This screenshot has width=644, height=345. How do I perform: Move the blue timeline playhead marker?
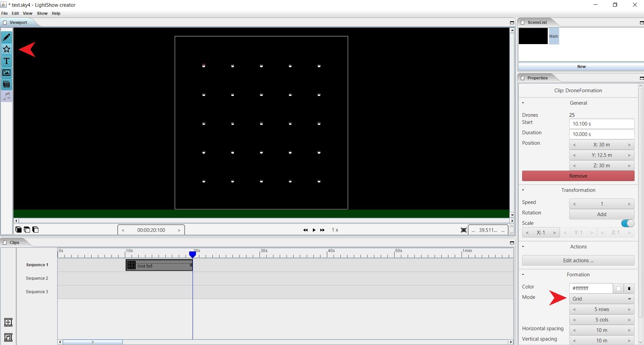pyautogui.click(x=193, y=254)
